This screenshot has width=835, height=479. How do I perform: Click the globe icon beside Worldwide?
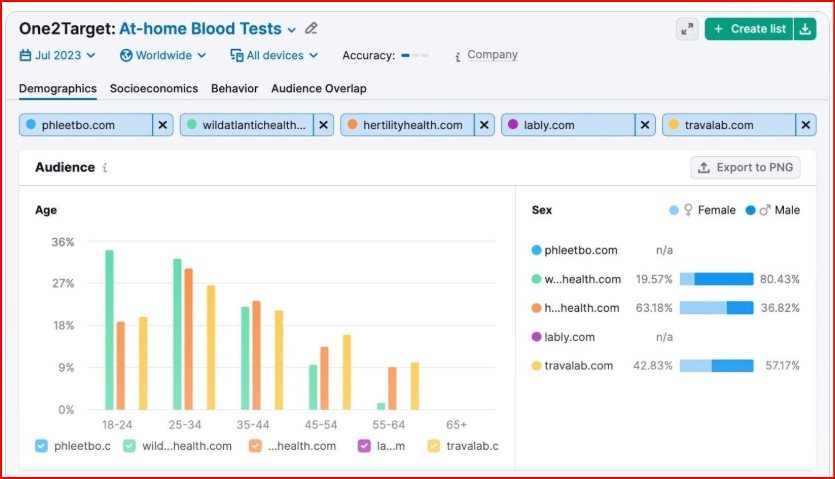pos(126,55)
